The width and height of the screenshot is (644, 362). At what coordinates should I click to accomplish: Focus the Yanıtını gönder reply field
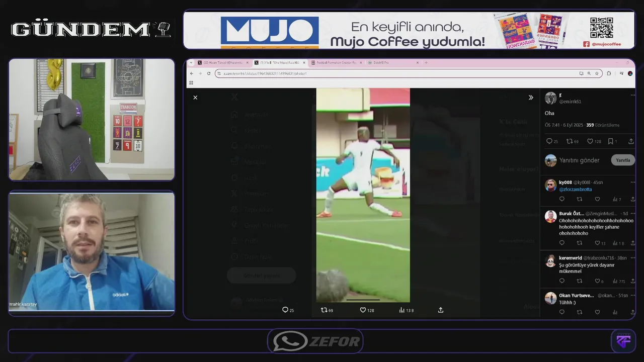click(580, 160)
